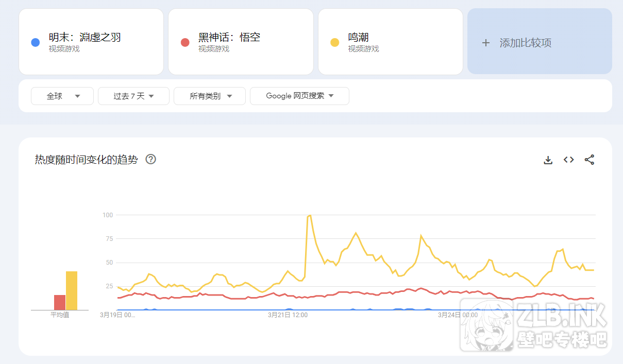
Task: Edit the 明末：渊虚之羽 search term card
Action: [x=91, y=42]
